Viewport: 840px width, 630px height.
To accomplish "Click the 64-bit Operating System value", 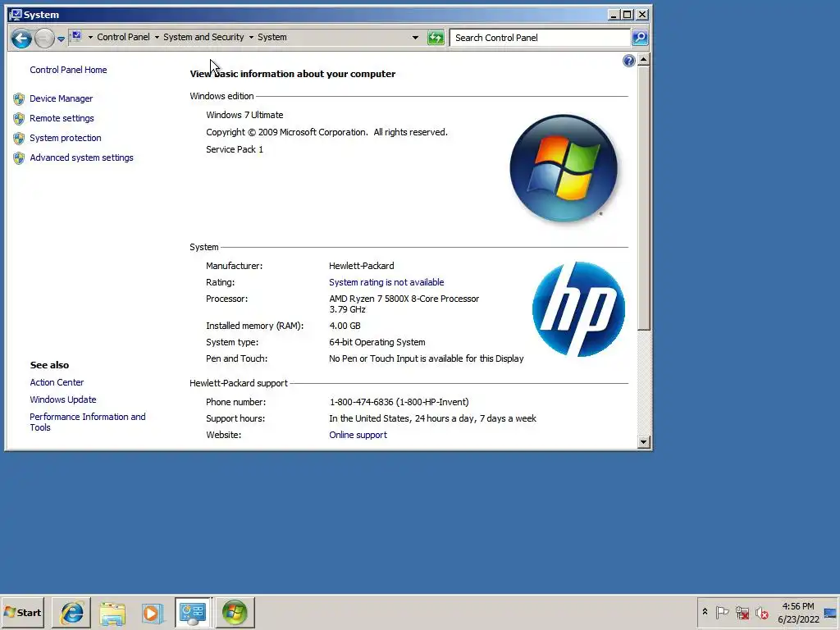I will coord(377,342).
